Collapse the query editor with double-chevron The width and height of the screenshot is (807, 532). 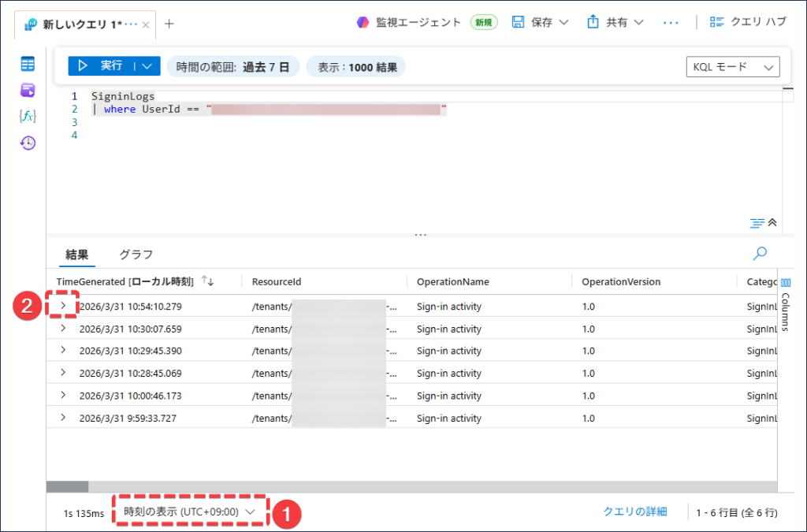772,223
